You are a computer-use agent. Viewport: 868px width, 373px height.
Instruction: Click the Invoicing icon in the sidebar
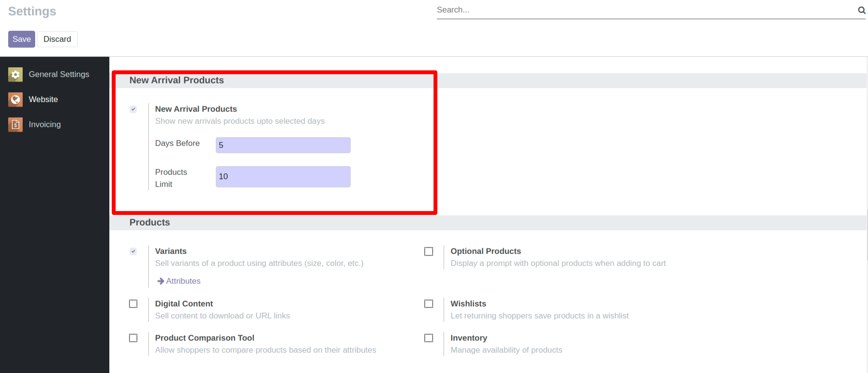pos(15,125)
